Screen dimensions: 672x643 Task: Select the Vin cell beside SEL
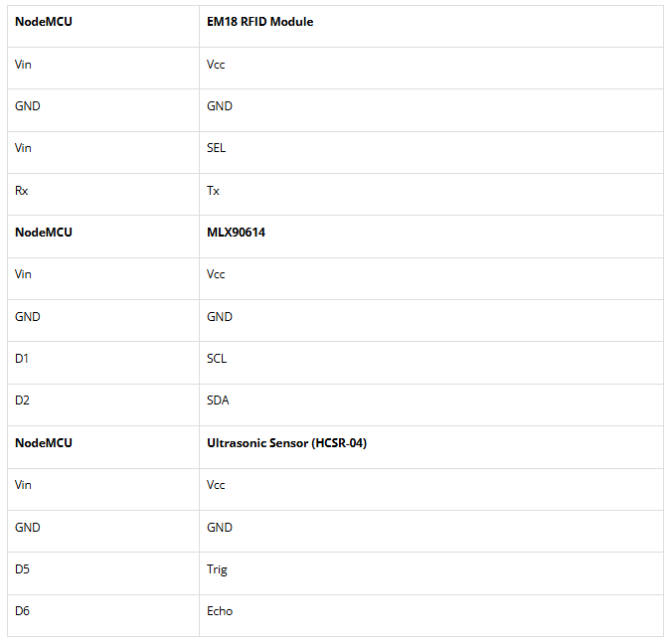[24, 148]
